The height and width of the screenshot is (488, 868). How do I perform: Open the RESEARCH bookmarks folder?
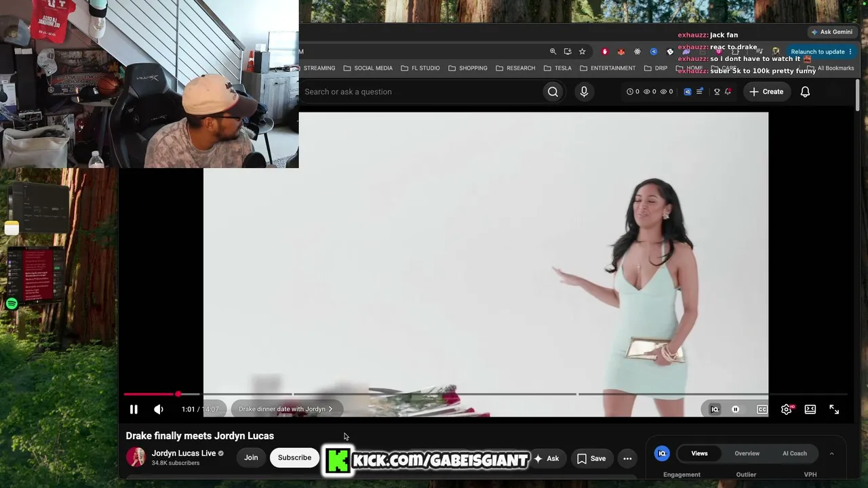click(x=515, y=68)
